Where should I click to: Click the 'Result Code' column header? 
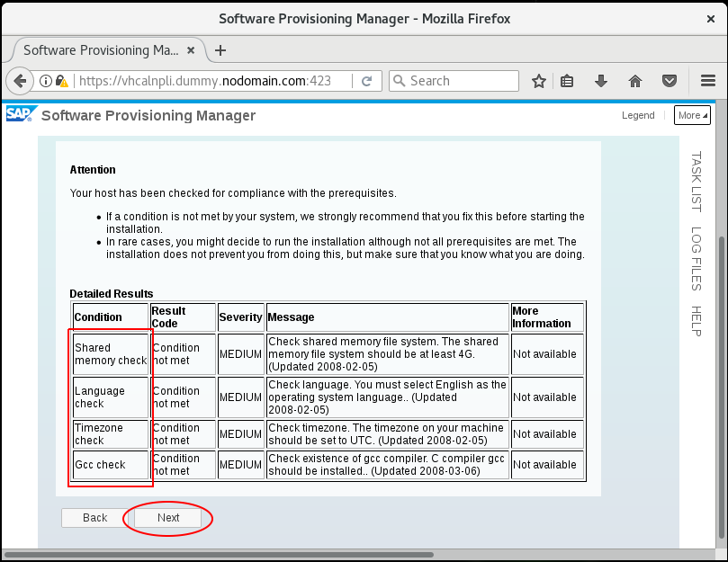[183, 317]
